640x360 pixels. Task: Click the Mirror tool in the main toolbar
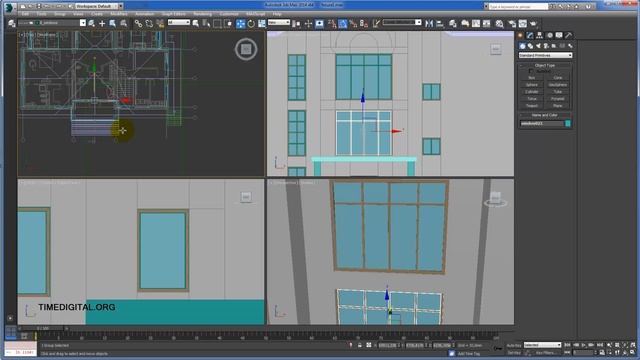tap(429, 23)
